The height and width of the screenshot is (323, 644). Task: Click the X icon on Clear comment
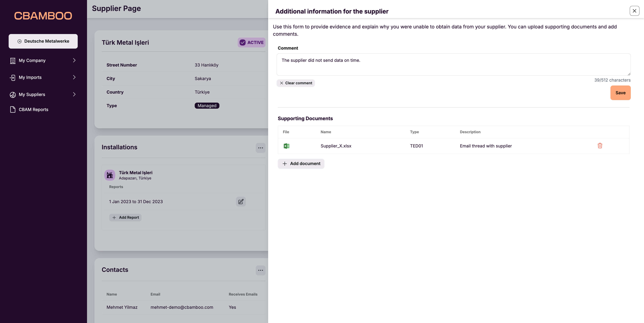(x=282, y=83)
